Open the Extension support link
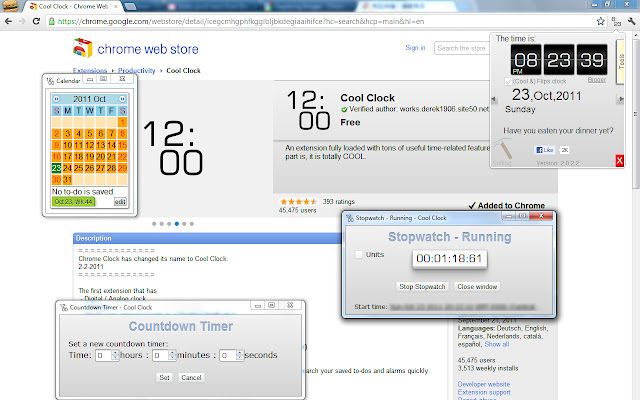 pos(484,392)
